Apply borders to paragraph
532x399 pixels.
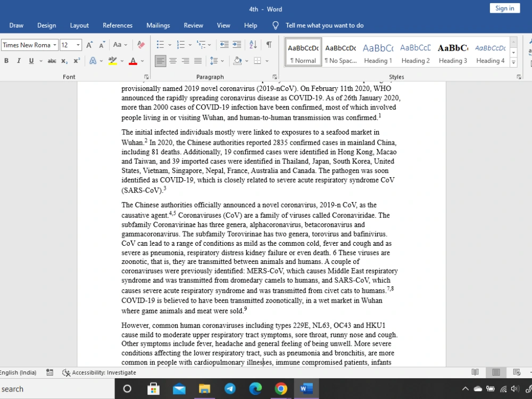coord(257,61)
